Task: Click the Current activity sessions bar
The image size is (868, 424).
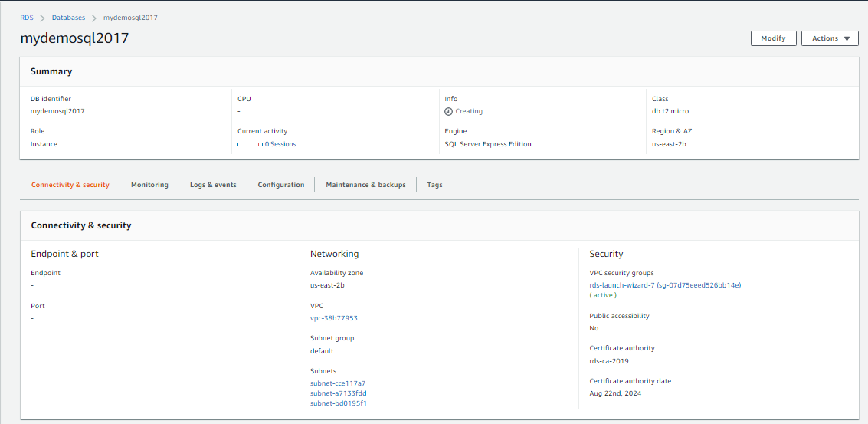Action: click(250, 144)
